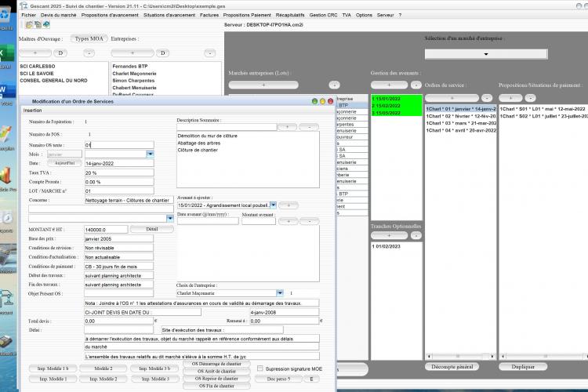The height and width of the screenshot is (392, 588).
Task: Select Simon Charpentes in Entreprises list
Action: [133, 81]
